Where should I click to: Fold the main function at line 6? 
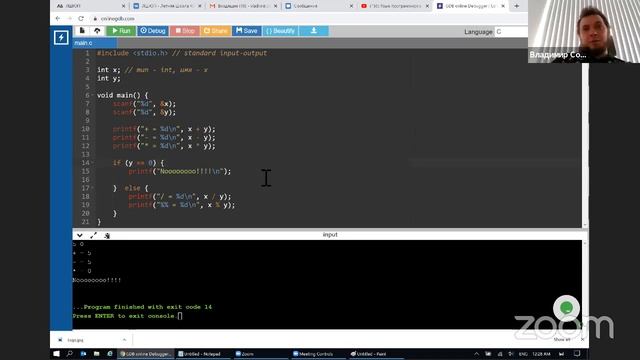click(x=93, y=95)
